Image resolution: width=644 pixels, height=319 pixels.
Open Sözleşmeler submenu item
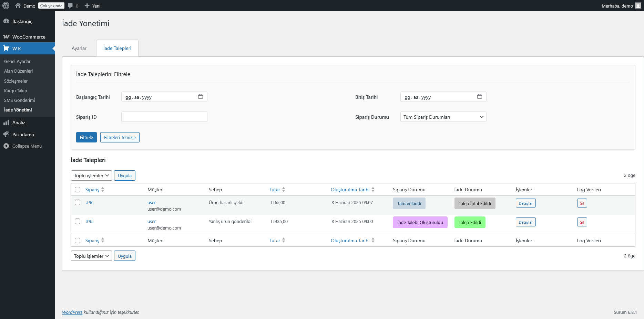click(x=16, y=81)
